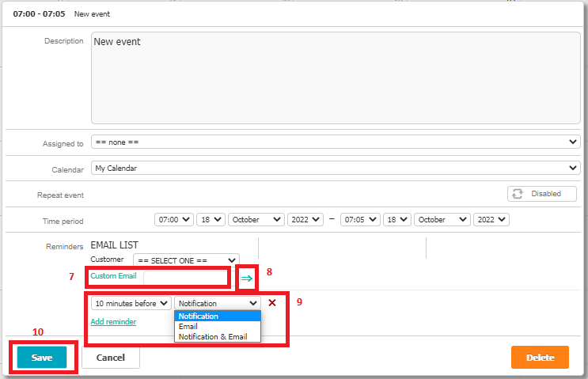Click the Add reminder link
Screen dimensions: 588x379
coord(113,322)
